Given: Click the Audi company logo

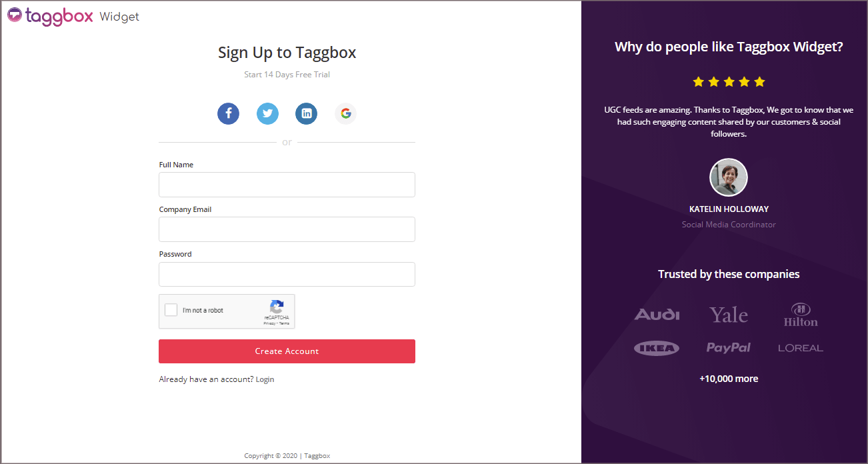Looking at the screenshot, I should [x=657, y=314].
